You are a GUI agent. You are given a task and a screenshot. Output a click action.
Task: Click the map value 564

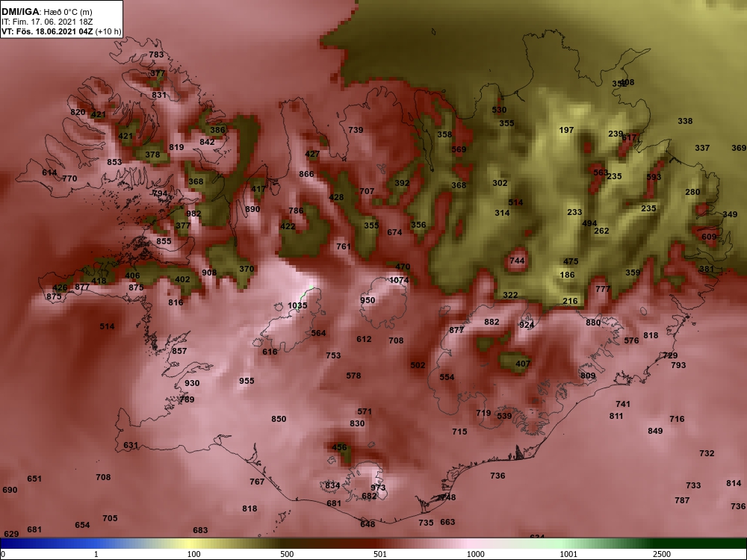318,333
